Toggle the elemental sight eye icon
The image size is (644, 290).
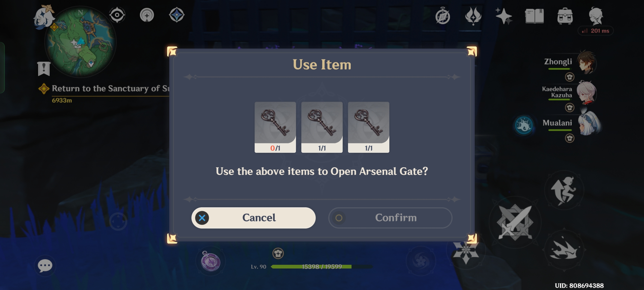click(117, 15)
